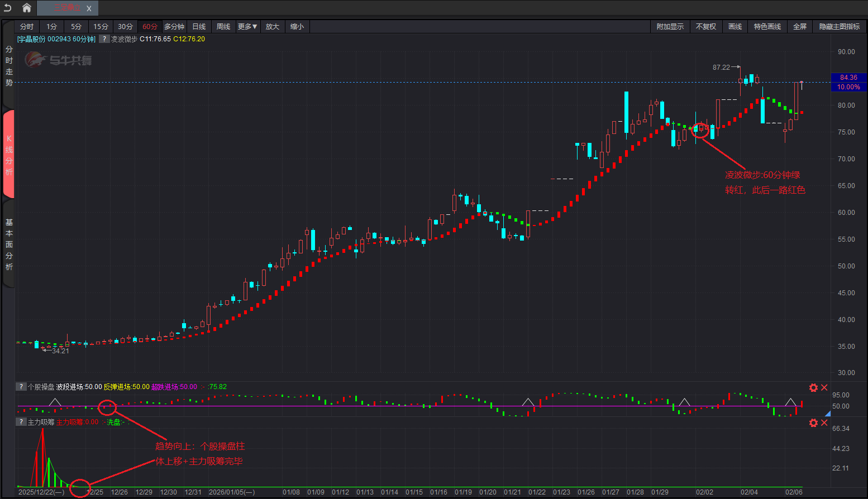The image size is (868, 499).
Task: Open the 特色画线 drawing tools
Action: click(x=767, y=27)
